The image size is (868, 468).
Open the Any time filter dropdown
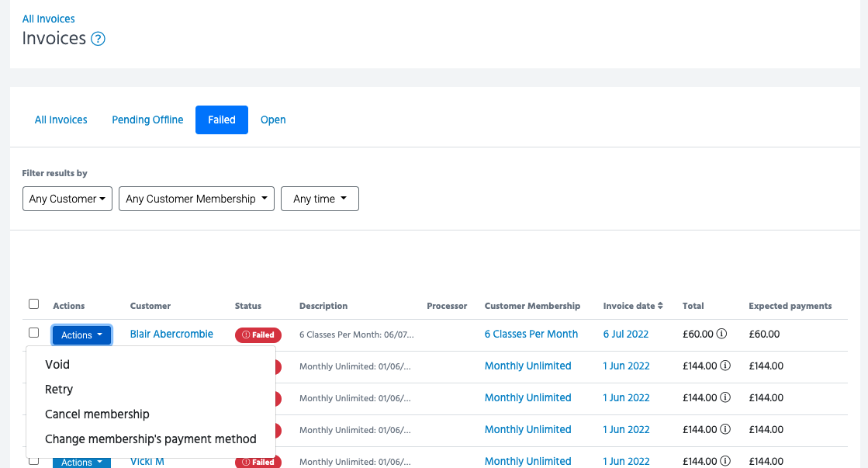[319, 199]
